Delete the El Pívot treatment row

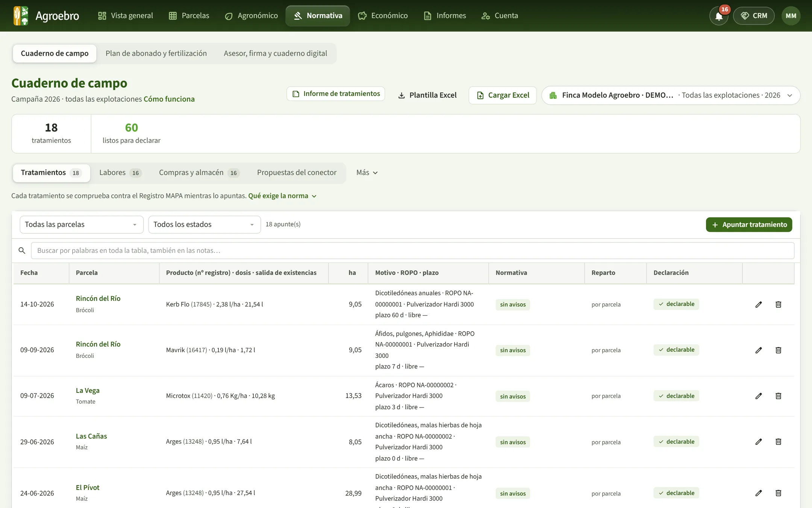click(x=779, y=493)
